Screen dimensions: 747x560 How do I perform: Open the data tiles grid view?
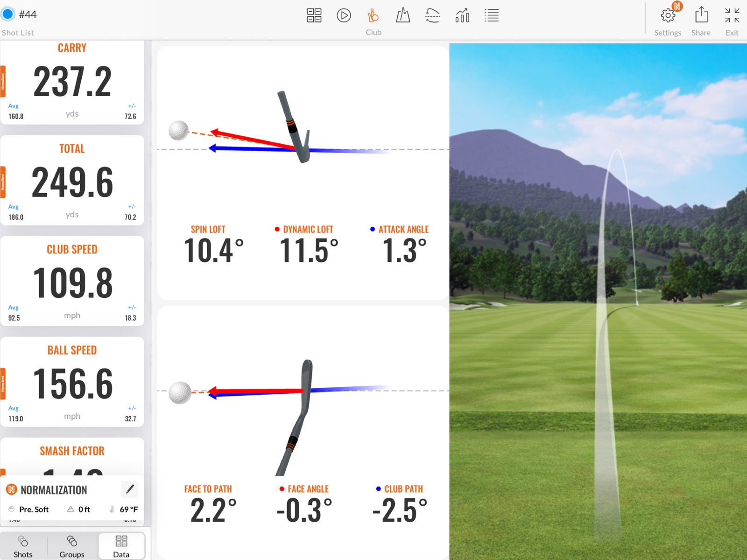[x=314, y=15]
